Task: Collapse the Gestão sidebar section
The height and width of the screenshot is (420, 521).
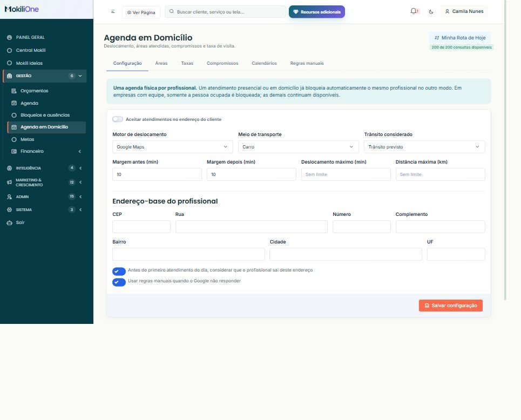Action: click(x=80, y=76)
